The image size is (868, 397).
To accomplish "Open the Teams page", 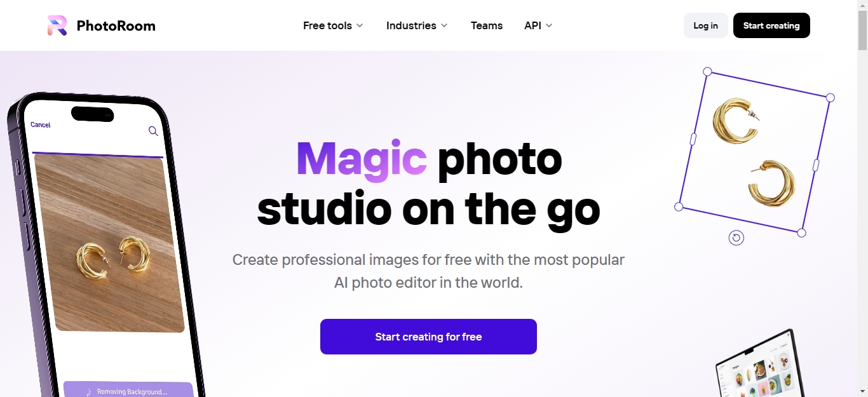I will point(487,25).
